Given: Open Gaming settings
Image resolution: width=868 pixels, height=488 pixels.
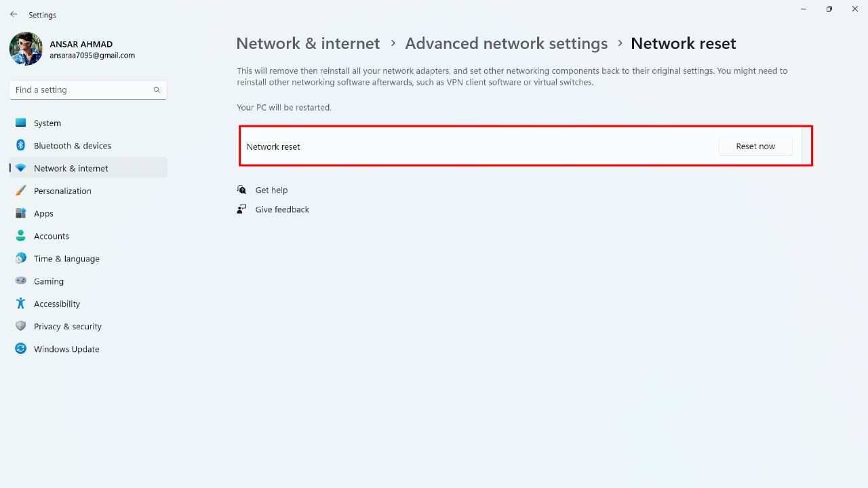Looking at the screenshot, I should point(20,281).
